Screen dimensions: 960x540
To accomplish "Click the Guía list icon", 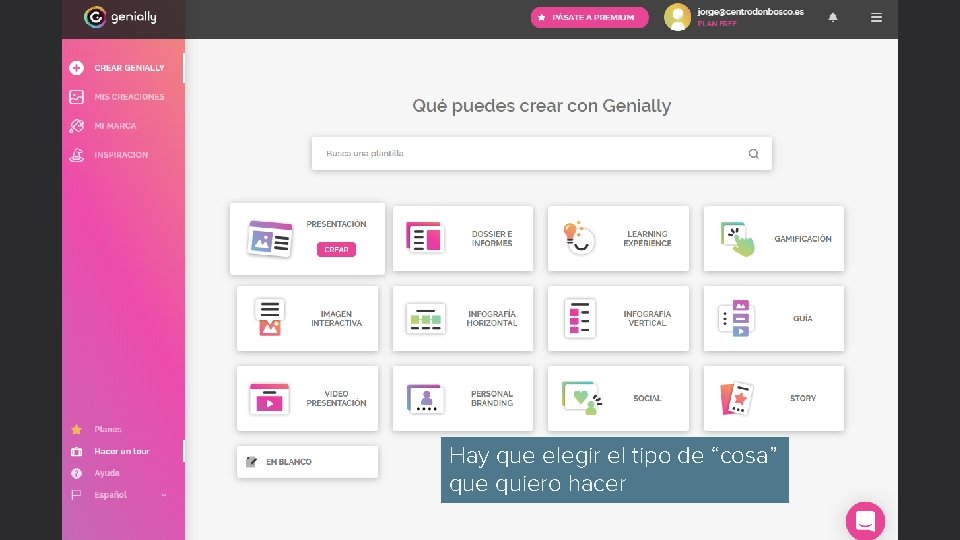I will click(736, 318).
